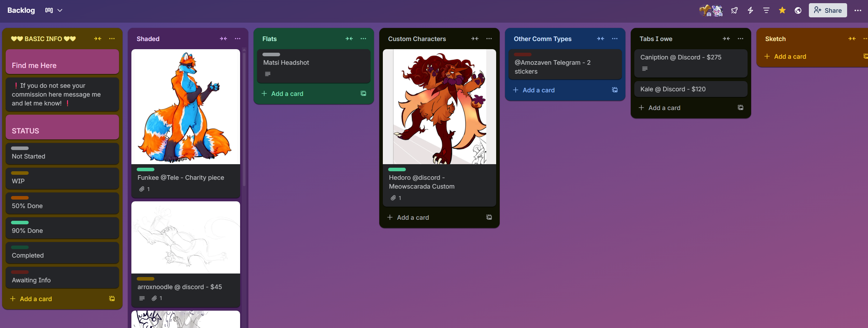The image size is (868, 328).
Task: Open the Matsi Headshot card
Action: [x=314, y=66]
